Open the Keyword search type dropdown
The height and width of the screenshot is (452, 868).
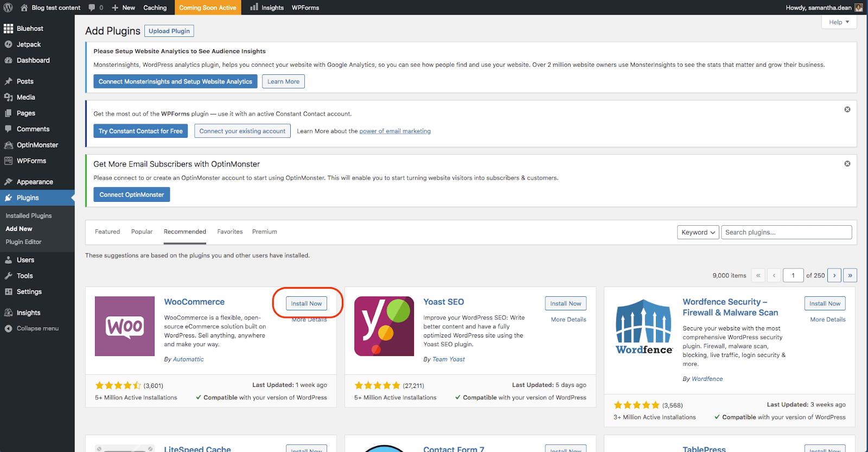coord(698,232)
